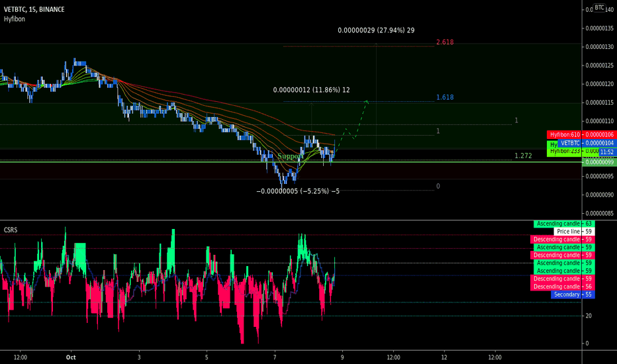Click the Ascending candle 63 label
Image resolution: width=617 pixels, height=364 pixels.
564,224
